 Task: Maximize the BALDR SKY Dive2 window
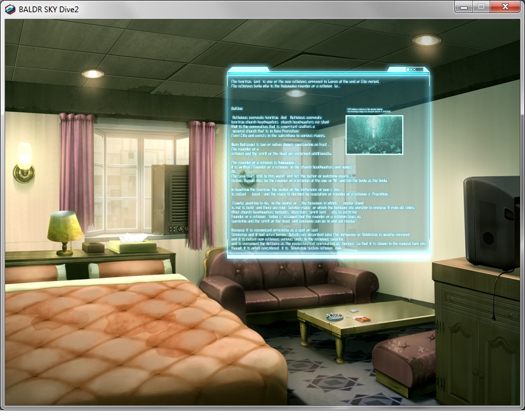(481, 6)
